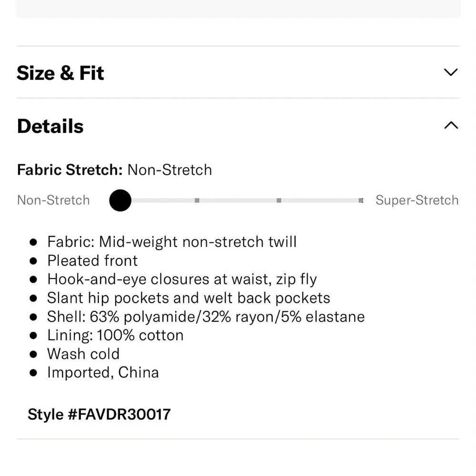Image resolution: width=476 pixels, height=476 pixels.
Task: Click the Slant hip pockets bullet item
Action: [x=188, y=298]
